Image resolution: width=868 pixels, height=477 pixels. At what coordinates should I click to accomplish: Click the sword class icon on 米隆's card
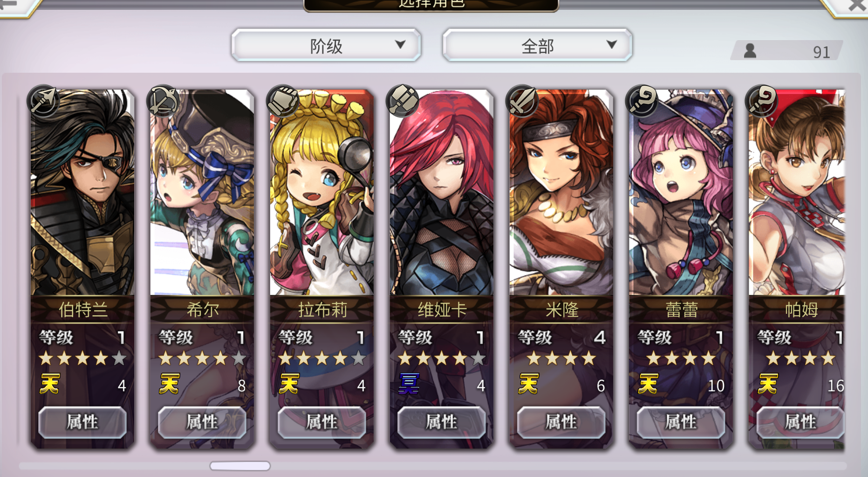coord(522,100)
